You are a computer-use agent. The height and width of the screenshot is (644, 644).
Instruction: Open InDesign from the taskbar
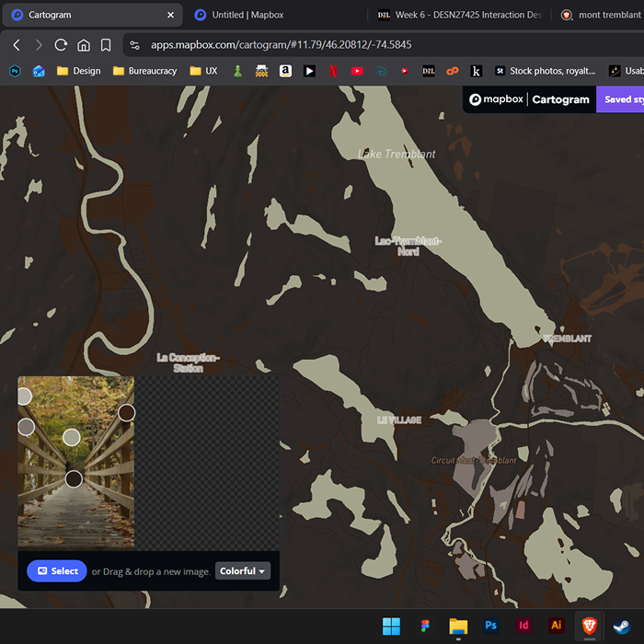coord(523,626)
